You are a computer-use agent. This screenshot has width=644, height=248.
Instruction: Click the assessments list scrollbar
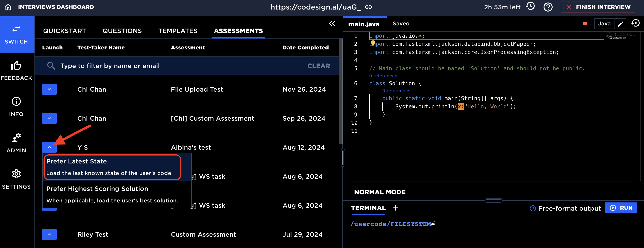click(x=341, y=91)
